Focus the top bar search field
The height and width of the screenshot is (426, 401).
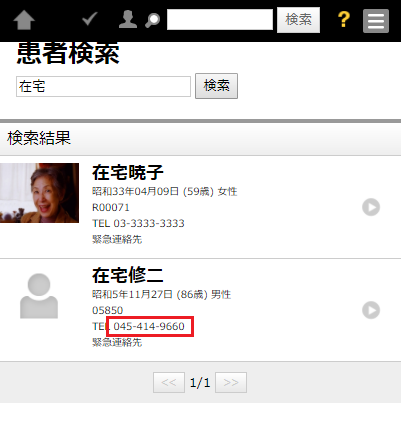[x=220, y=20]
